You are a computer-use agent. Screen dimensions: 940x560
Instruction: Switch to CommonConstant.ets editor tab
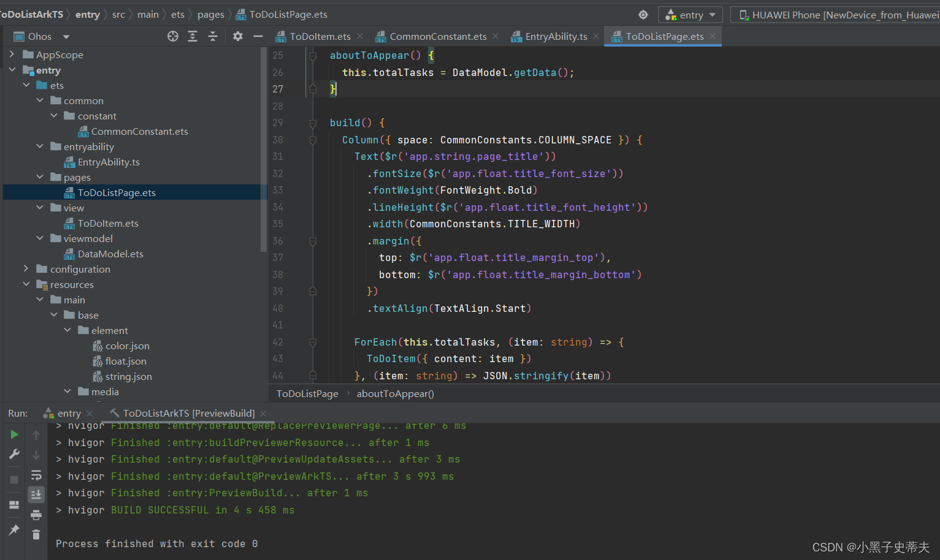coord(438,36)
